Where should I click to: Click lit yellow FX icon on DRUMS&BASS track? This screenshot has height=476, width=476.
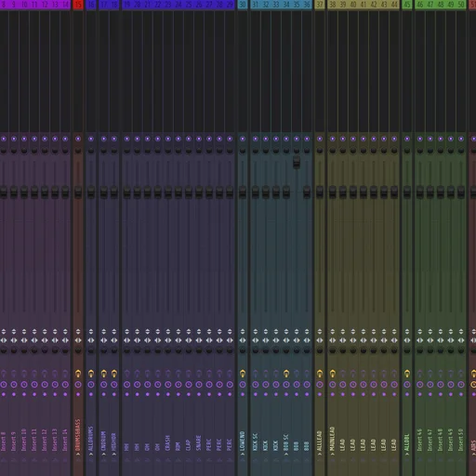pos(78,374)
